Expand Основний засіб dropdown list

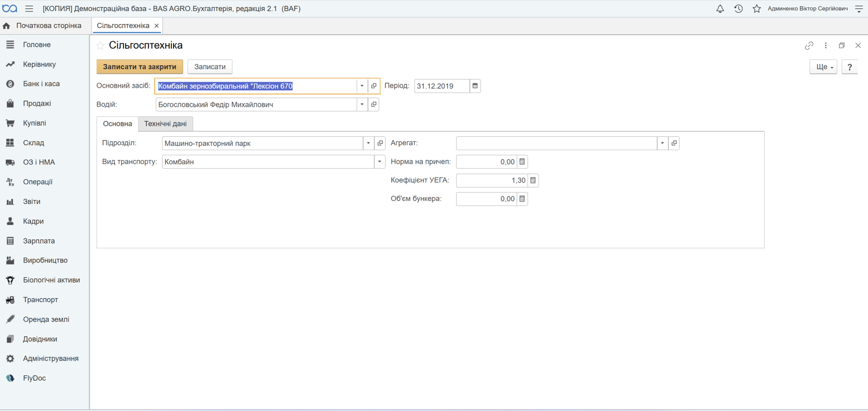(362, 86)
